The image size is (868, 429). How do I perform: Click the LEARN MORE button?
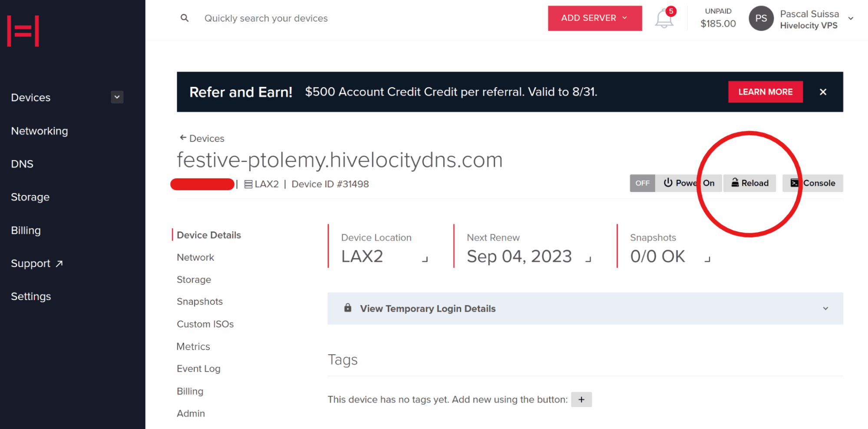[x=766, y=92]
